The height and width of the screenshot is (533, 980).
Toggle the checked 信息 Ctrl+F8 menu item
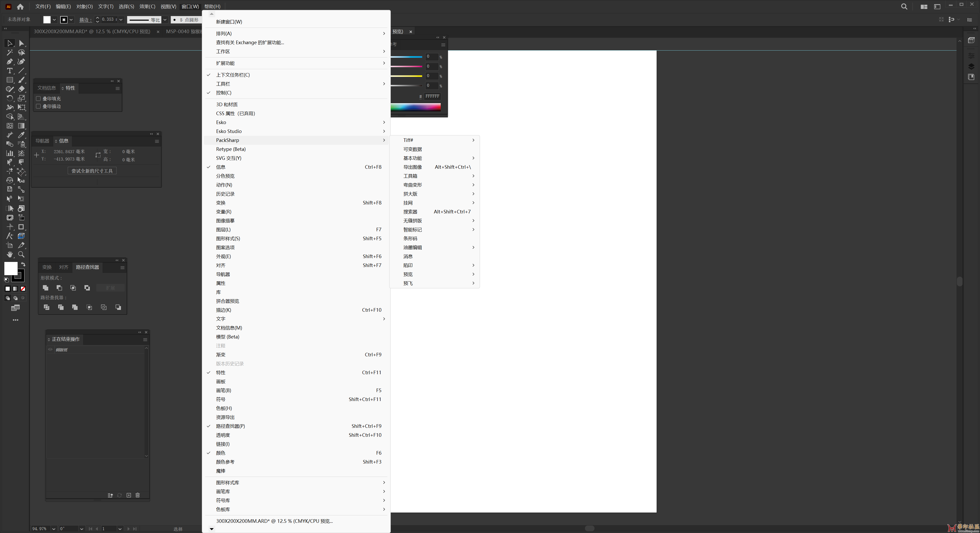(296, 167)
